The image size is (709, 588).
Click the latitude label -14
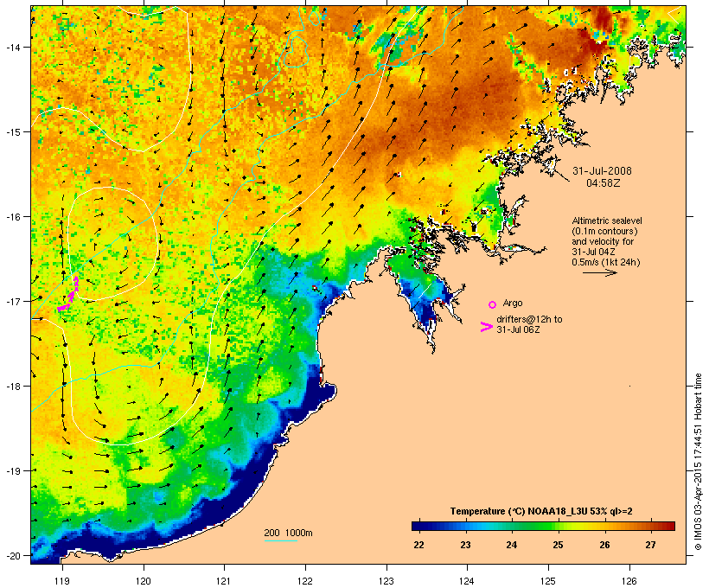click(x=12, y=48)
